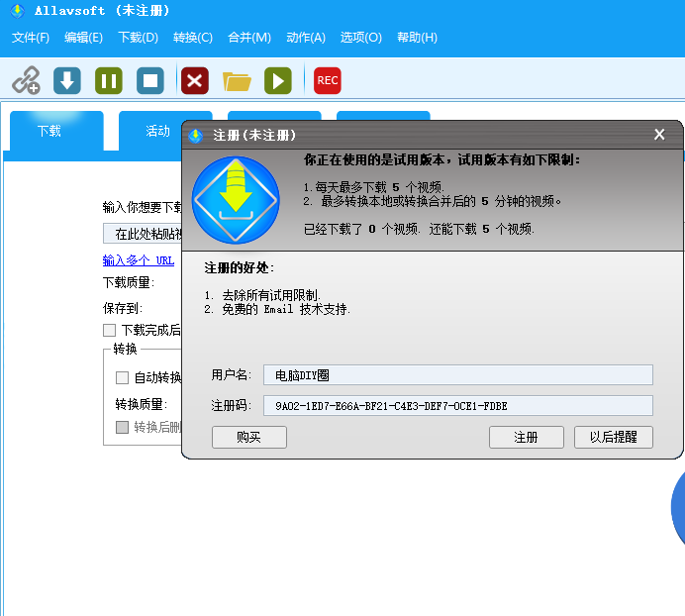Toggle the 转换后删 checkbox

[x=122, y=427]
